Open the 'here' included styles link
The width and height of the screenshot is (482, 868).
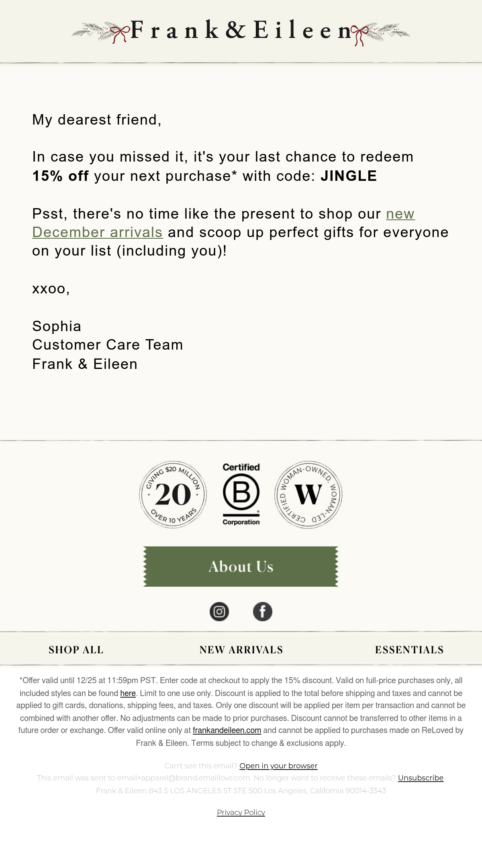click(x=128, y=693)
